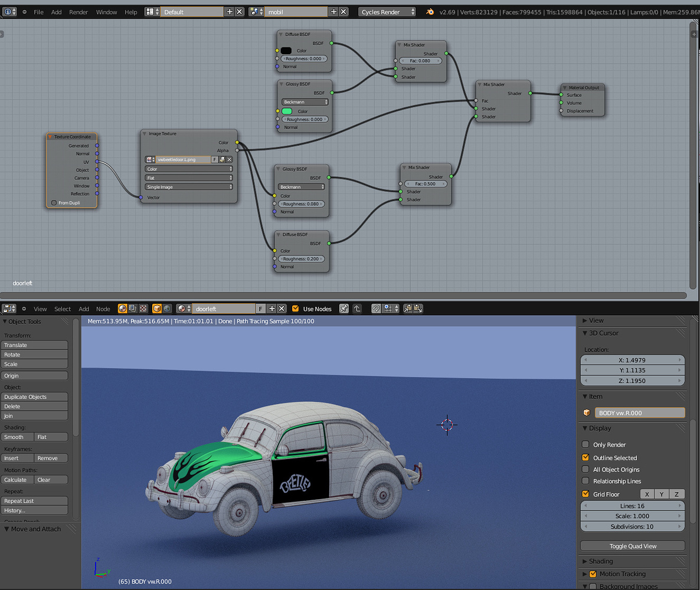Open Color space dropdown in Image Texture

click(188, 169)
